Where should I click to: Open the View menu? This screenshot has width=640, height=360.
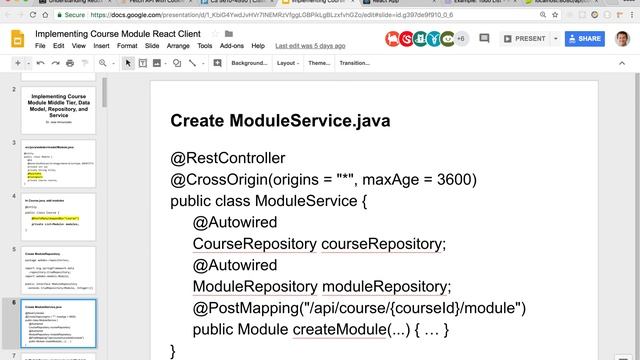click(x=79, y=46)
